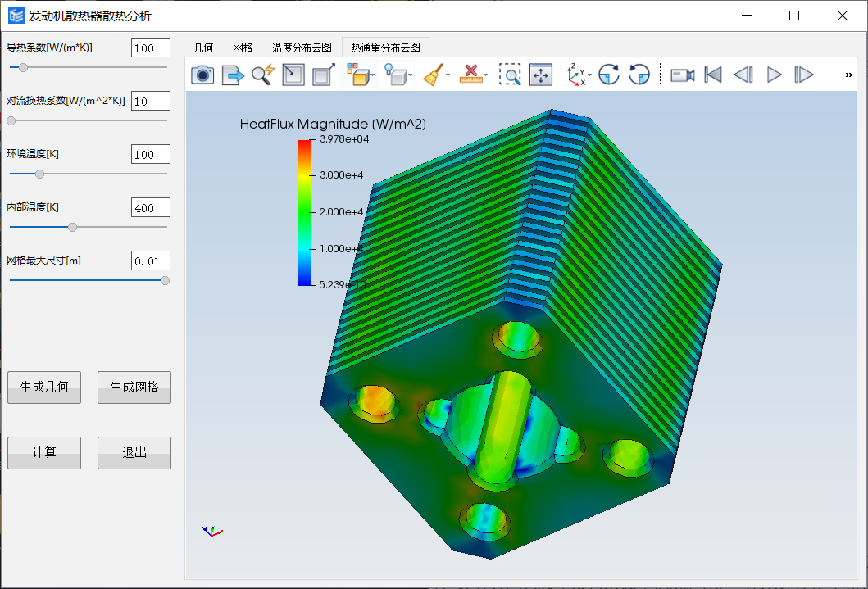Click the '环境温度[K]' label
The image size is (868, 589).
pos(33,154)
